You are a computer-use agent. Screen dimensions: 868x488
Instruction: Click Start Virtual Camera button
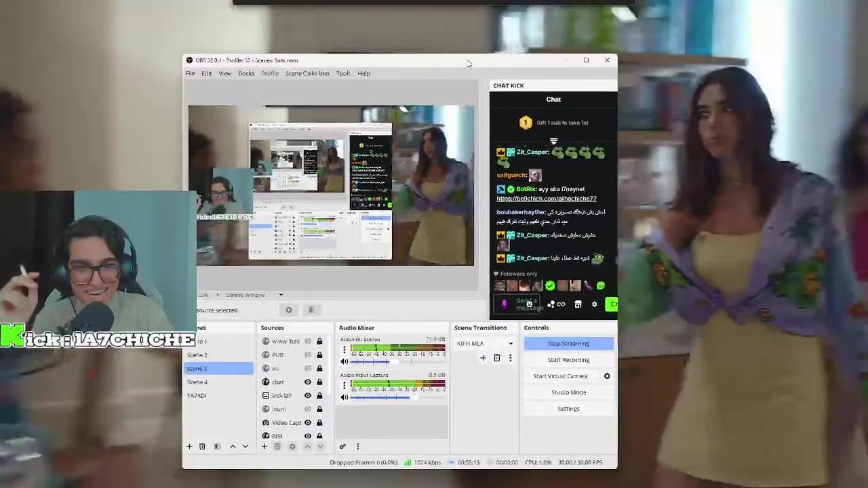560,376
